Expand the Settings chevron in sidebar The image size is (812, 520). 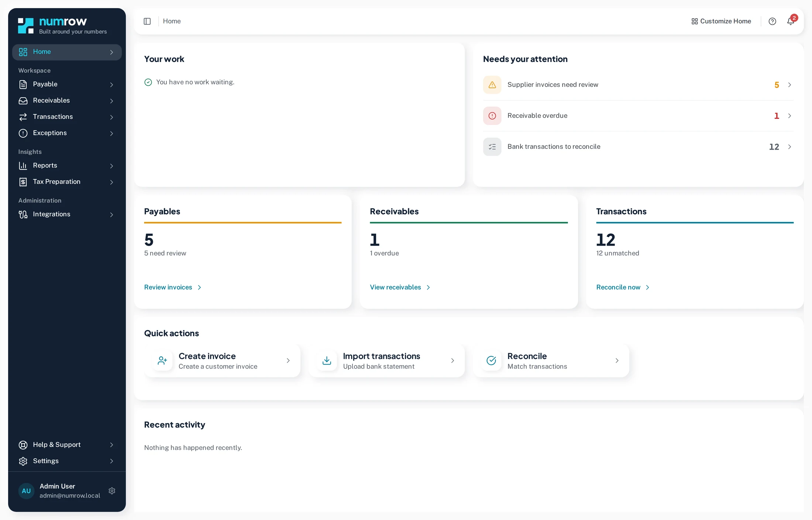[111, 461]
